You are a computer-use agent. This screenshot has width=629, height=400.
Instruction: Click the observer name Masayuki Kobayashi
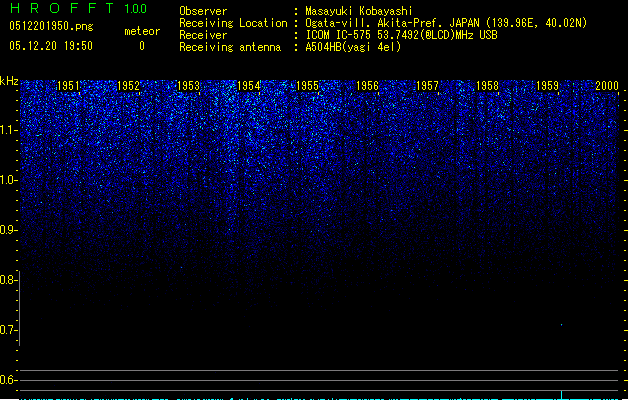359,11
